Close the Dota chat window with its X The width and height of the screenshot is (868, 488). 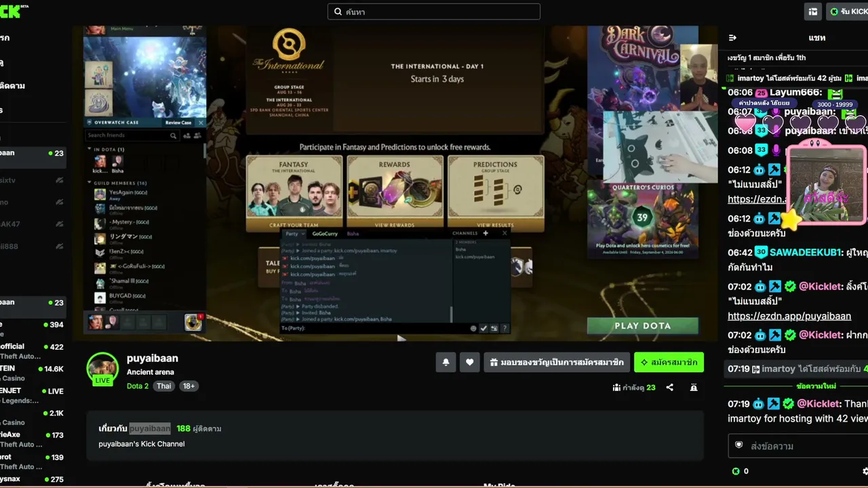click(505, 233)
